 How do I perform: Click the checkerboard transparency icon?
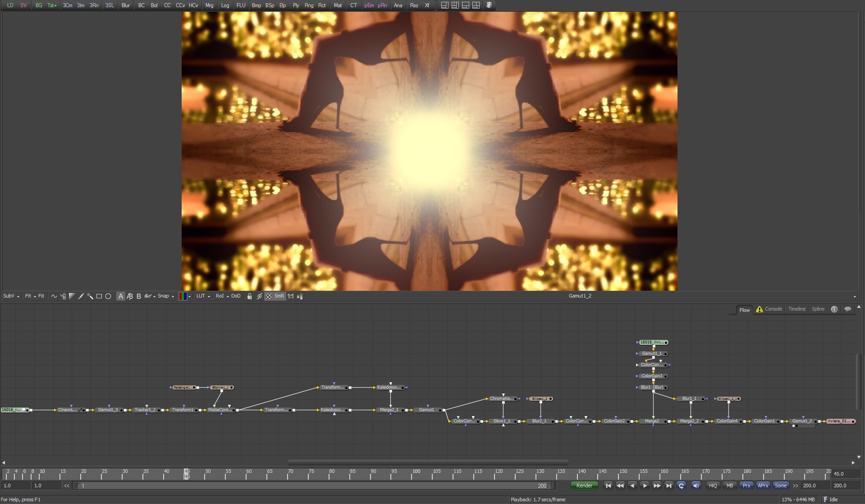(x=269, y=296)
